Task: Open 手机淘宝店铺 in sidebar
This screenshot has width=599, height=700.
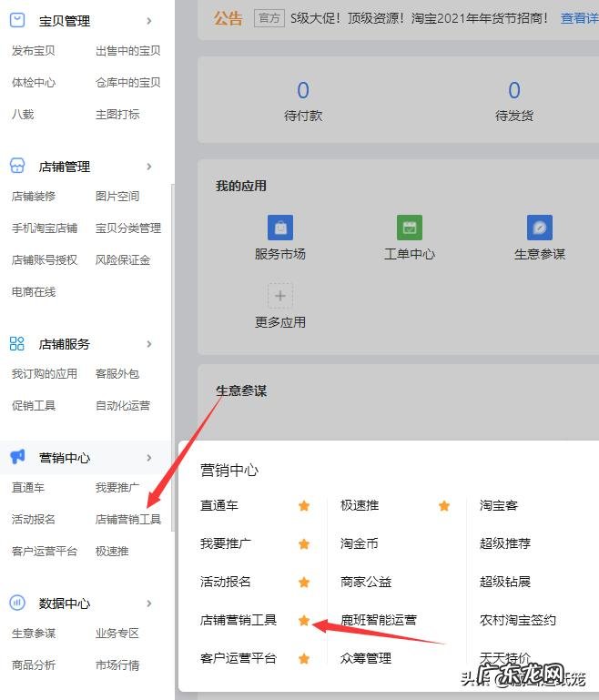Action: (x=45, y=228)
